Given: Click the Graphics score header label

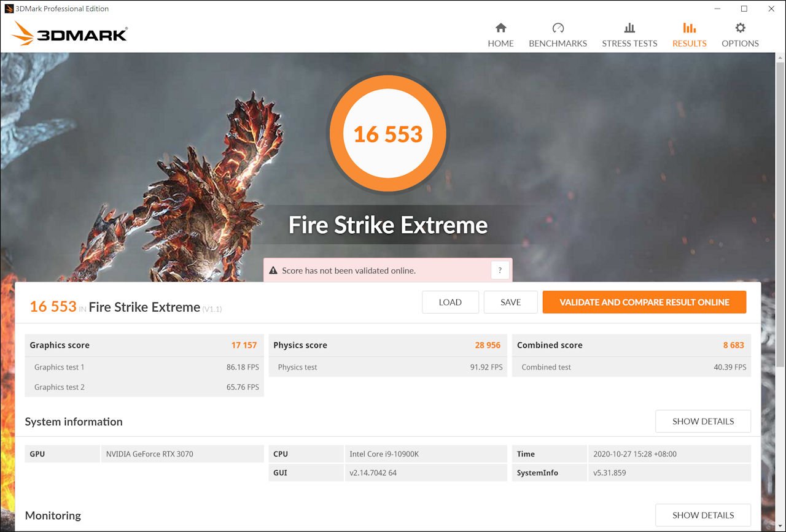Looking at the screenshot, I should [x=60, y=345].
